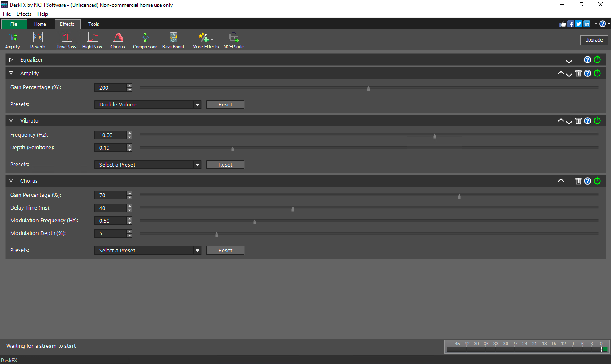Open the NCH Suite panel

click(x=233, y=40)
